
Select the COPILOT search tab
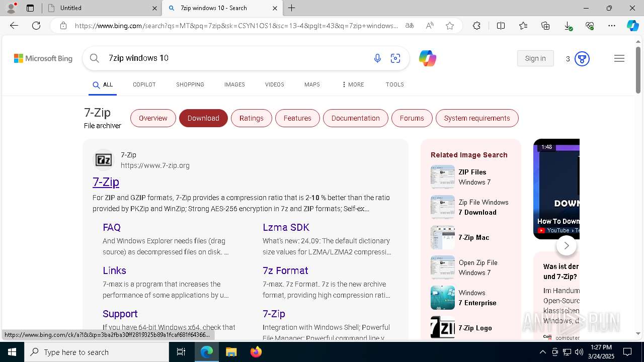click(144, 84)
